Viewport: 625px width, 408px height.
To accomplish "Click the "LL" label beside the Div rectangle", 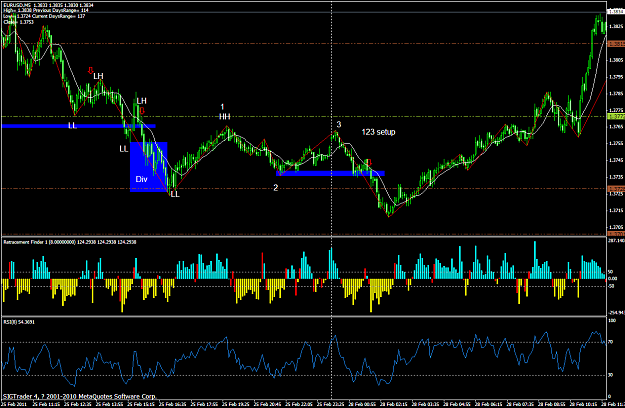I will point(124,149).
